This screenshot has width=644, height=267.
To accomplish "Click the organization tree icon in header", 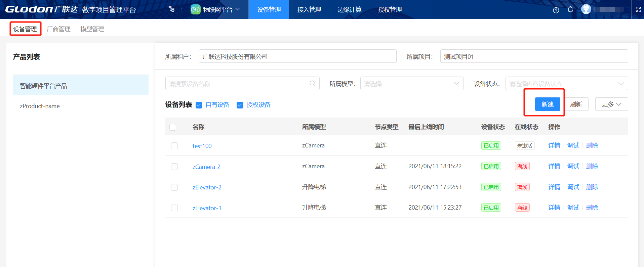I will 171,9.
